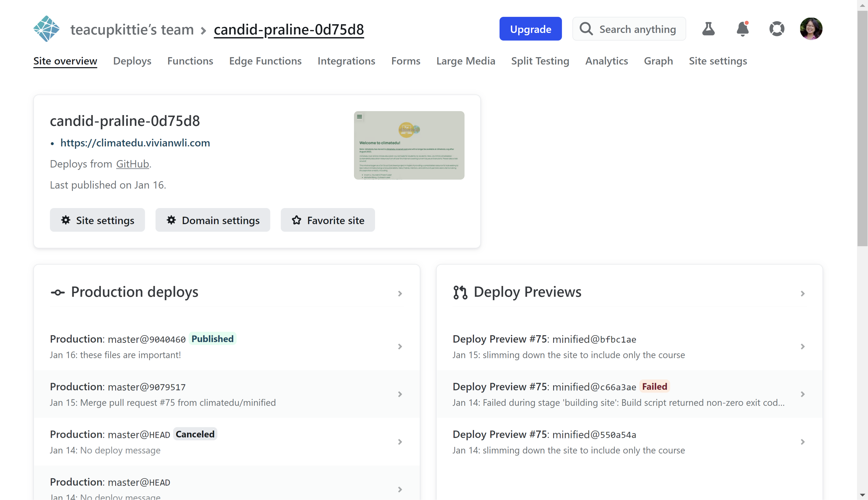Viewport: 868px width, 500px height.
Task: Click the team logo diamond icon
Action: (x=47, y=29)
